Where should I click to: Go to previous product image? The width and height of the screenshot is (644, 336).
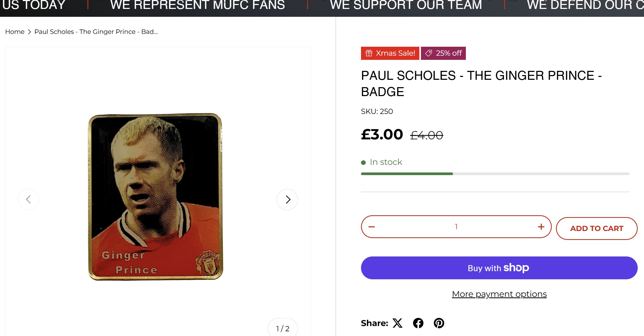click(28, 199)
